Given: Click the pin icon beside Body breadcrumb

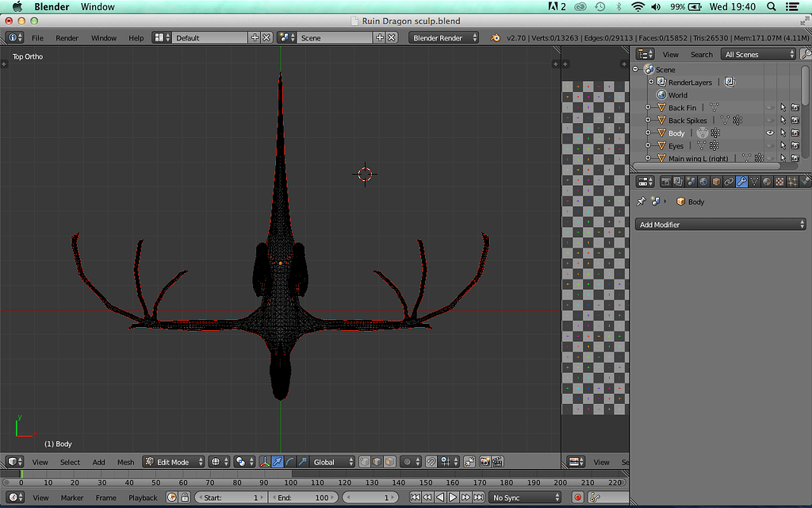Looking at the screenshot, I should [x=641, y=202].
